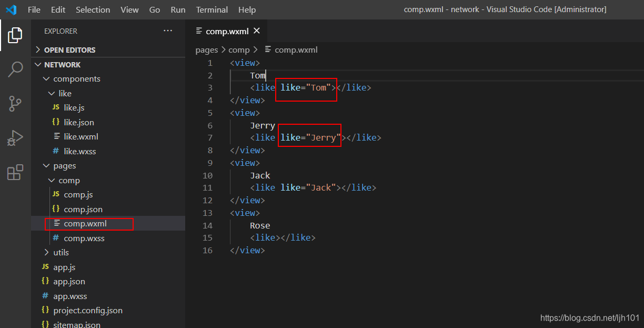Screen dimensions: 644x328
Task: Click the JS icon beside comp.js
Action: (x=56, y=194)
